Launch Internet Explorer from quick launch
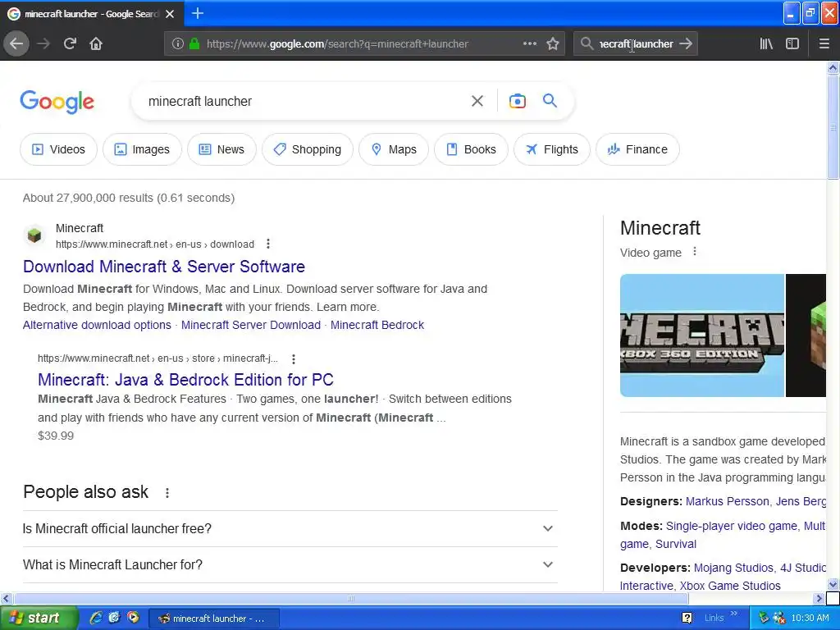Screen dimensions: 840x630 95,618
